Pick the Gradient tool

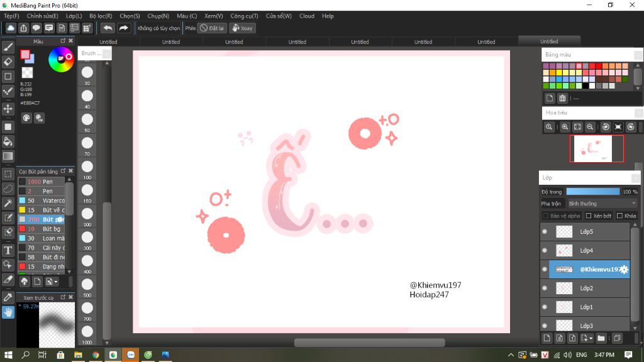(8, 156)
